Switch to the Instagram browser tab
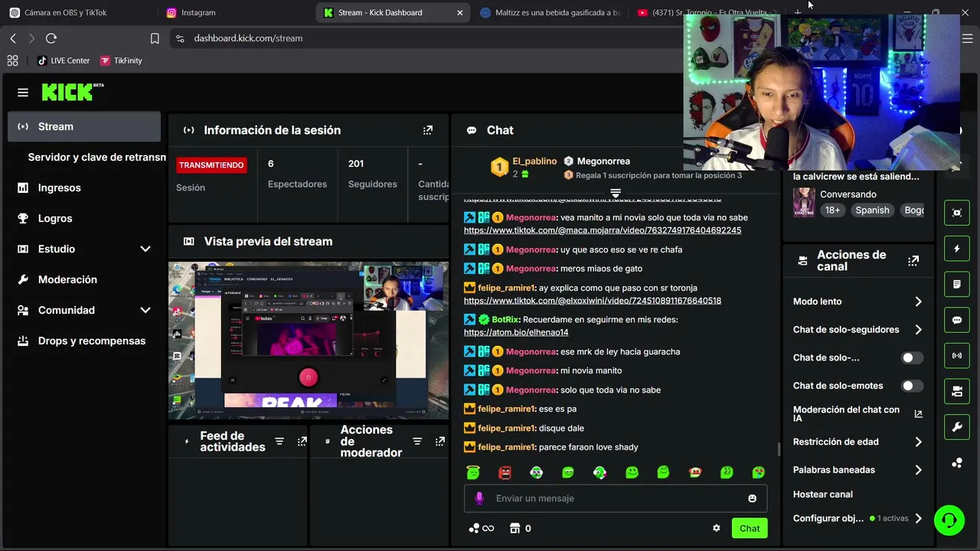Viewport: 980px width, 551px height. [235, 12]
